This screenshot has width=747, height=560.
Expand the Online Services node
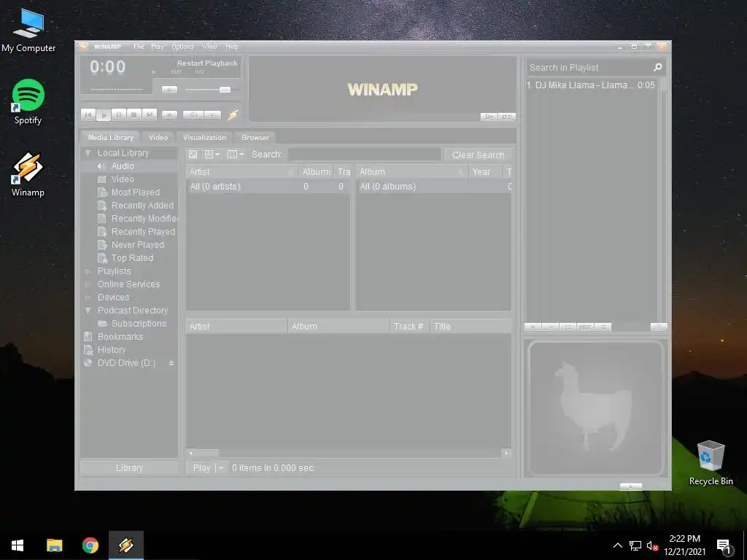[x=88, y=284]
